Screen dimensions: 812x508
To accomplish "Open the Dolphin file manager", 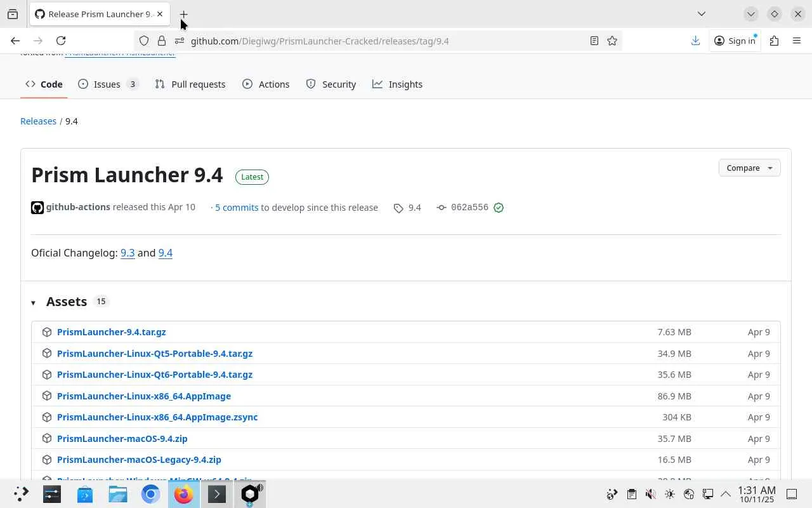I will 118,494.
